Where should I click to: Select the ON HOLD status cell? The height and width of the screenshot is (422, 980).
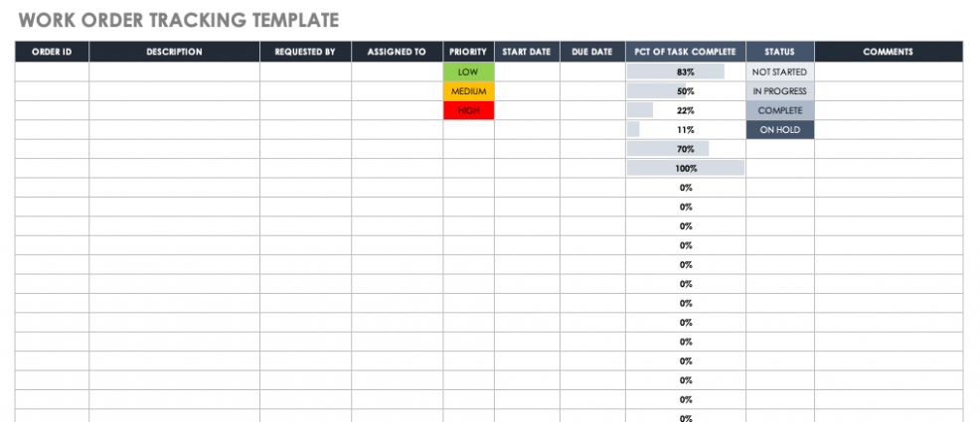point(779,130)
